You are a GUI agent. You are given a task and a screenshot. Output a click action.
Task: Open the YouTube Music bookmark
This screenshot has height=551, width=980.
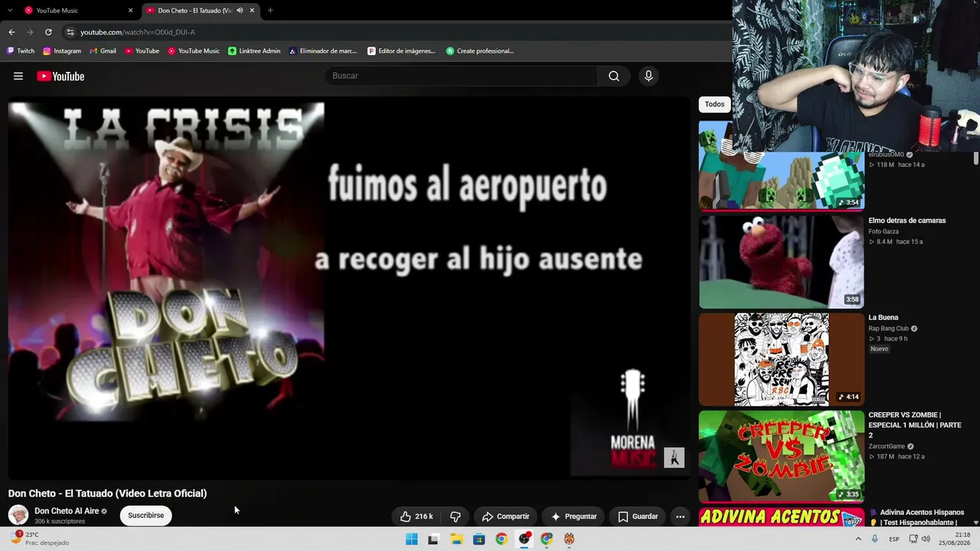coord(193,51)
